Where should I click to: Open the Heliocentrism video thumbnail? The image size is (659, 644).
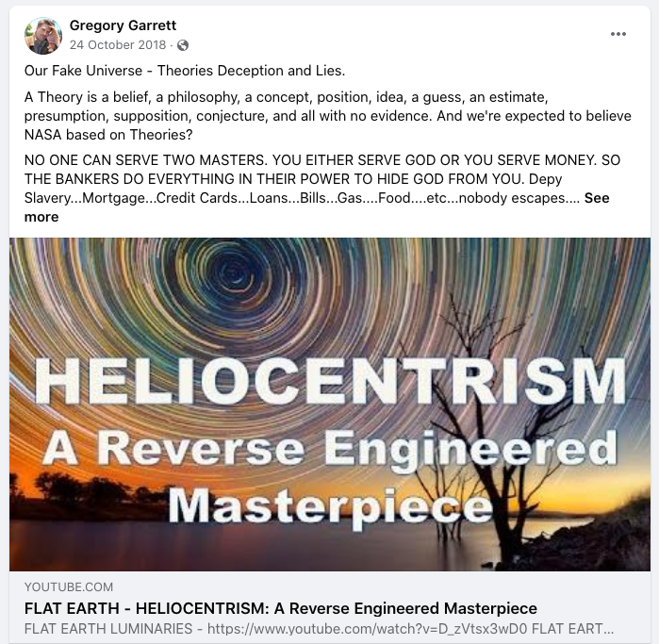tap(330, 405)
